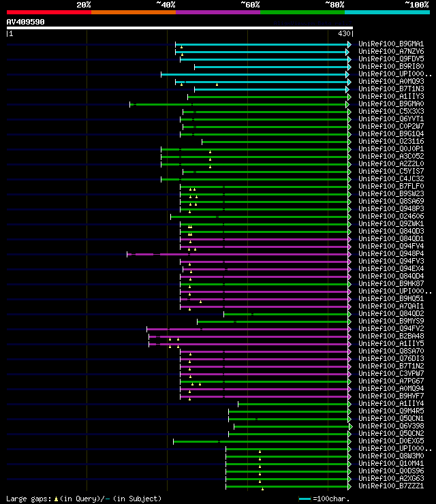The width and height of the screenshot is (436, 504).
Task: Click the UniRef100_B7ZZZ1 label
Action: pyautogui.click(x=391, y=486)
